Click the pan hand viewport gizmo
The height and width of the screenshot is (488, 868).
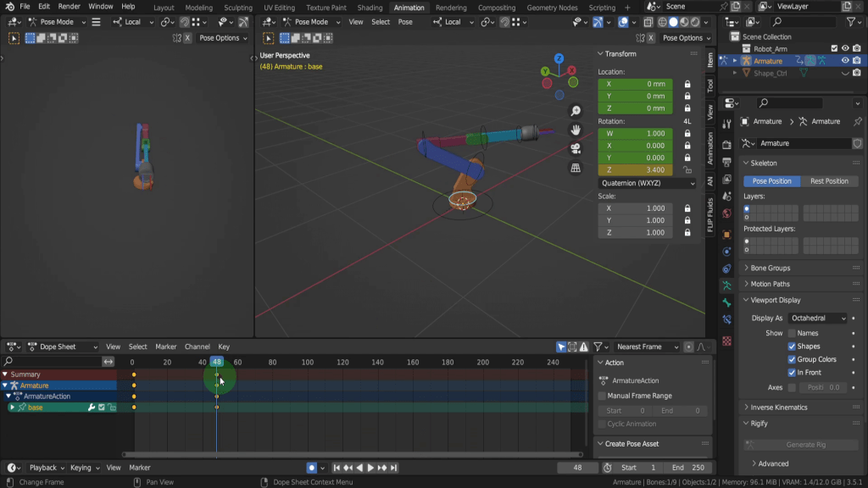pyautogui.click(x=576, y=130)
